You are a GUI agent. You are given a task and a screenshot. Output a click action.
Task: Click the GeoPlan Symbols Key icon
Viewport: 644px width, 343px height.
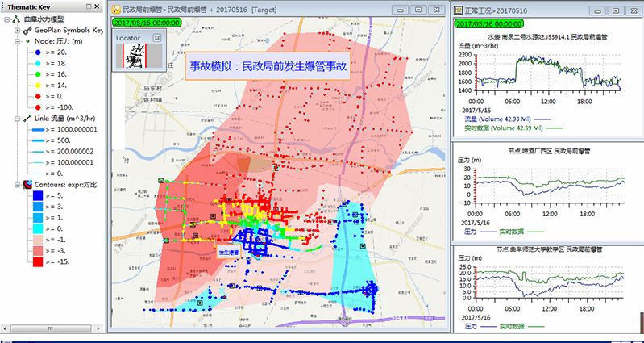(28, 30)
